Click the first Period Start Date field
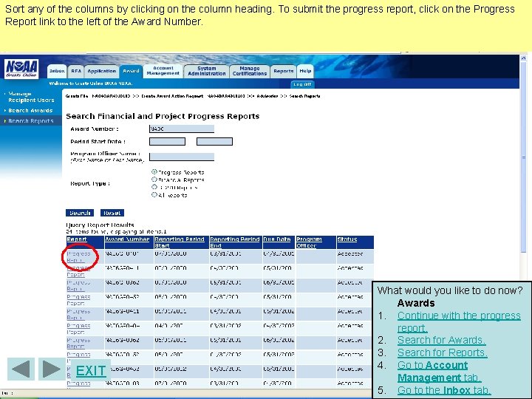532x399 pixels. click(x=167, y=141)
